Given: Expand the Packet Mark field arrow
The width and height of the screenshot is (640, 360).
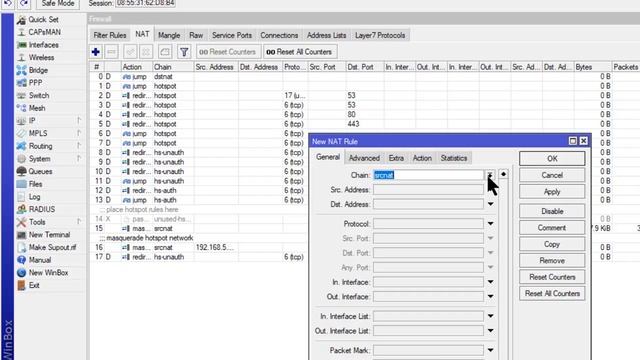Looking at the screenshot, I should pos(490,350).
